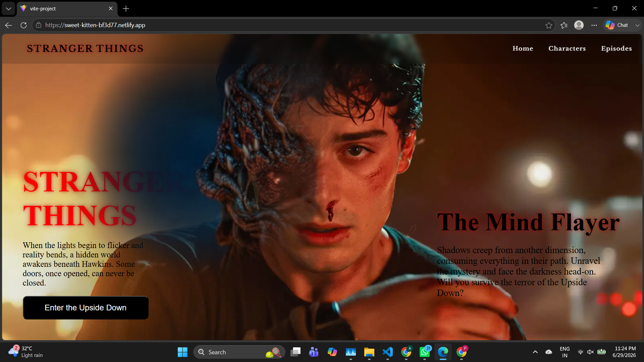Image resolution: width=644 pixels, height=362 pixels.
Task: Open Chrome with A profile badge
Action: tap(406, 352)
